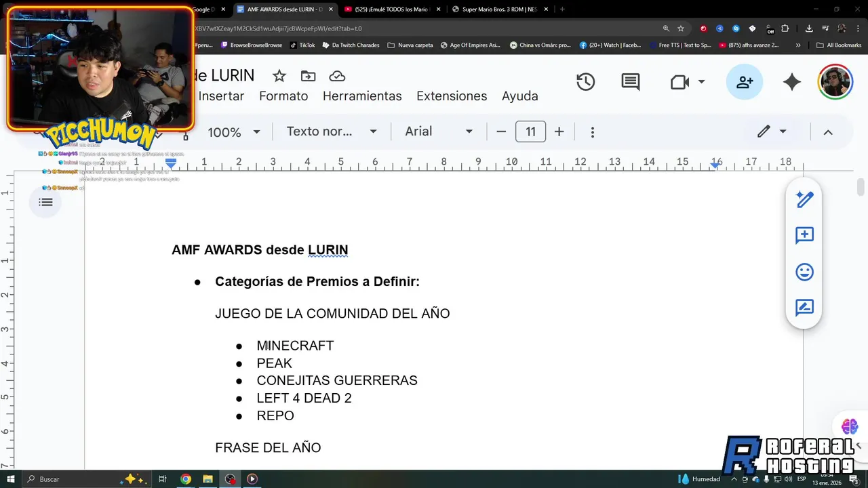This screenshot has width=868, height=488.
Task: Open the Herramientas menu
Action: tap(362, 96)
